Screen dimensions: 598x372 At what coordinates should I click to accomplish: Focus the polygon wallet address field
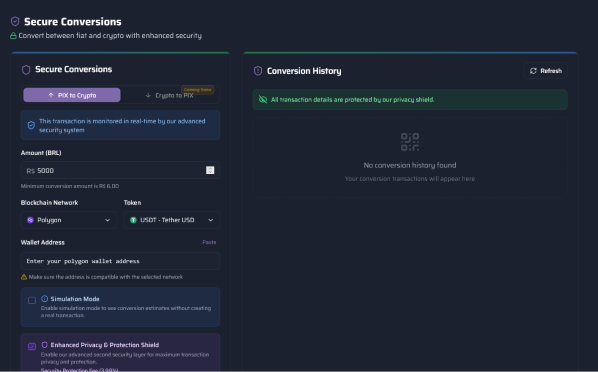coord(120,261)
